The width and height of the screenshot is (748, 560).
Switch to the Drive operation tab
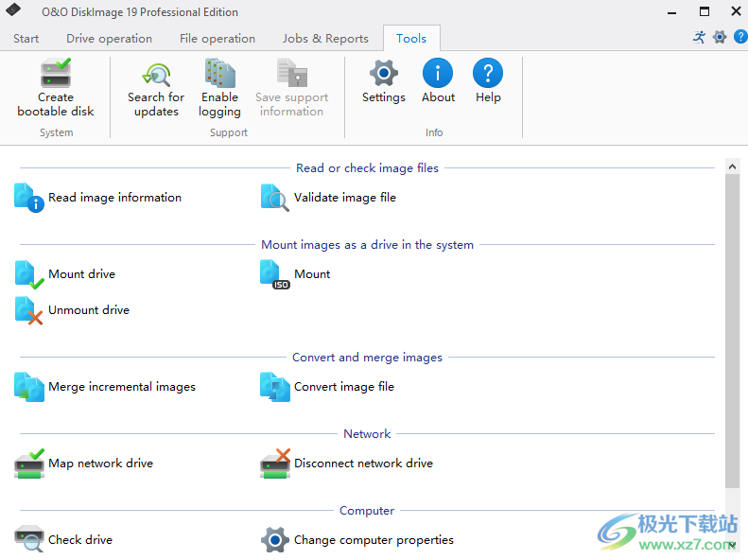110,39
